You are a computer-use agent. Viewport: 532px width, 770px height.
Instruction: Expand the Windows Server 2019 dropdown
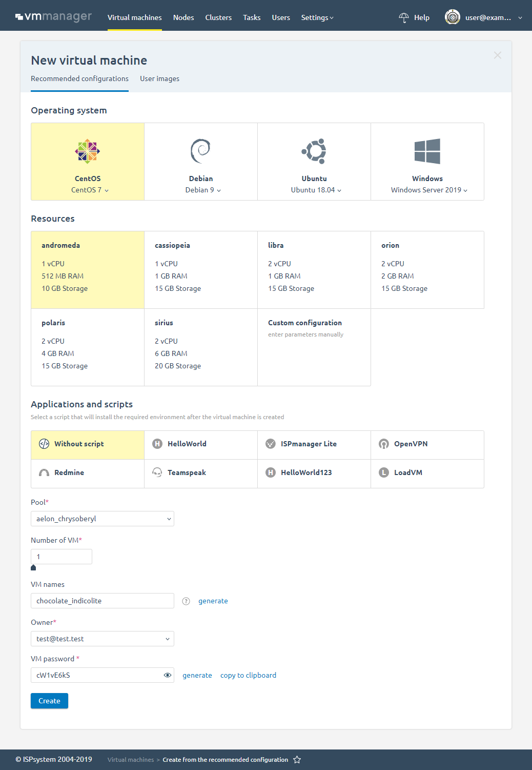click(x=429, y=190)
